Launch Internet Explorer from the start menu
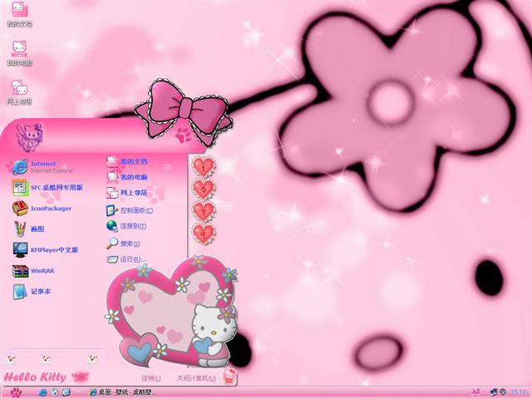532x399 pixels. click(x=43, y=167)
